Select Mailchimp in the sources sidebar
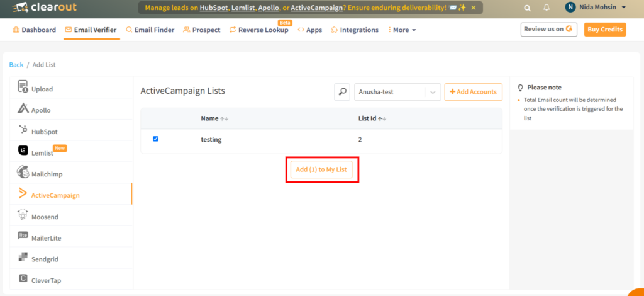The width and height of the screenshot is (644, 296). [70, 173]
